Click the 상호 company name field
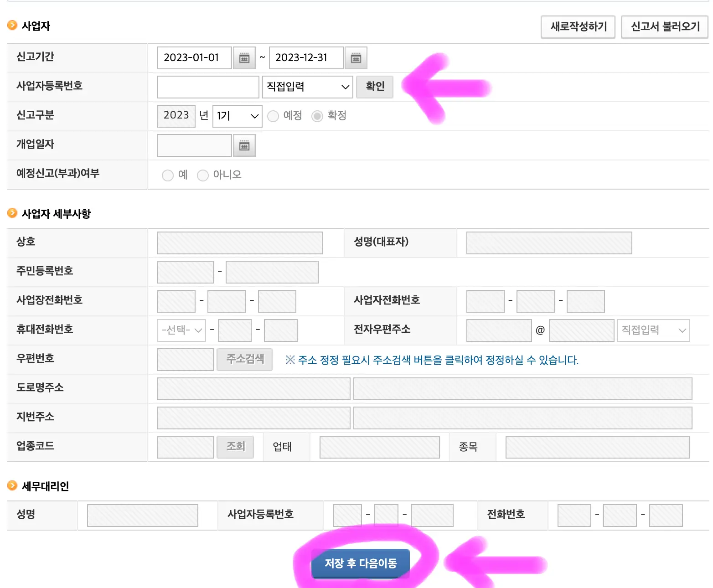This screenshot has width=713, height=588. pos(240,242)
